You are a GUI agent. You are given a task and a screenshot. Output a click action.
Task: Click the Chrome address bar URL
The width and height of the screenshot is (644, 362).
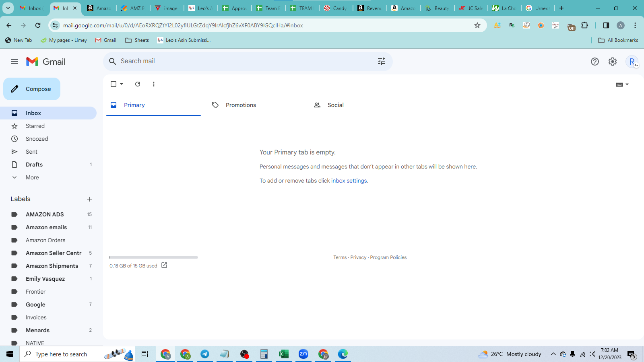(x=183, y=25)
